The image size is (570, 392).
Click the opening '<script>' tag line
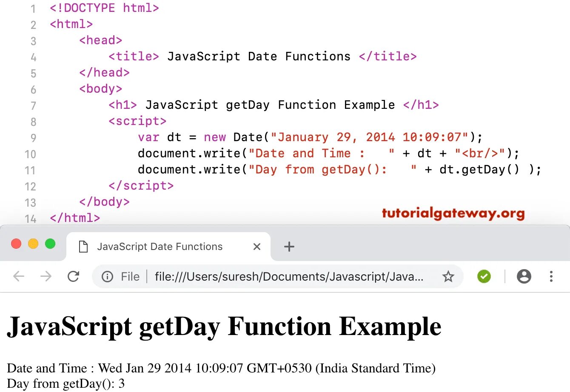[x=137, y=121]
